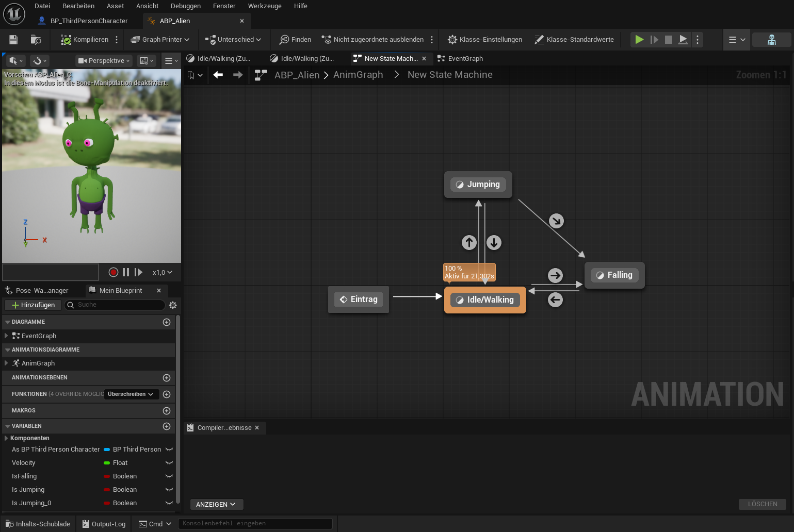Toggle eye visibility for Velocity variable
794x532 pixels.
pyautogui.click(x=169, y=463)
